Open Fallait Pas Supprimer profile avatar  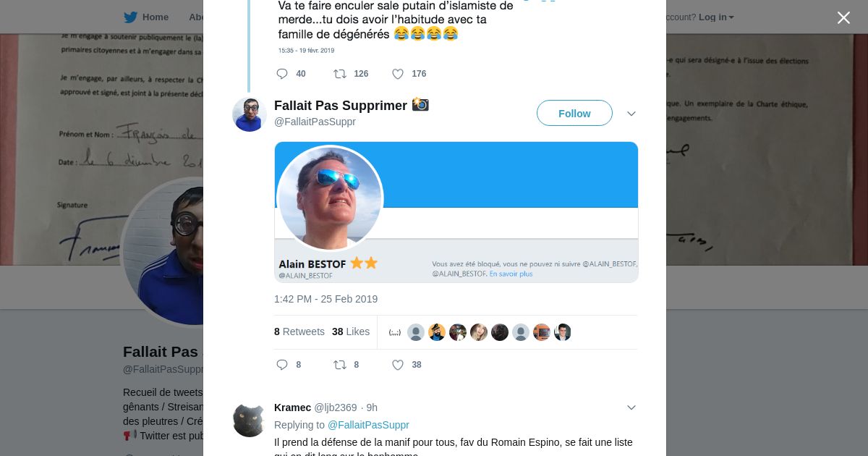pos(250,114)
